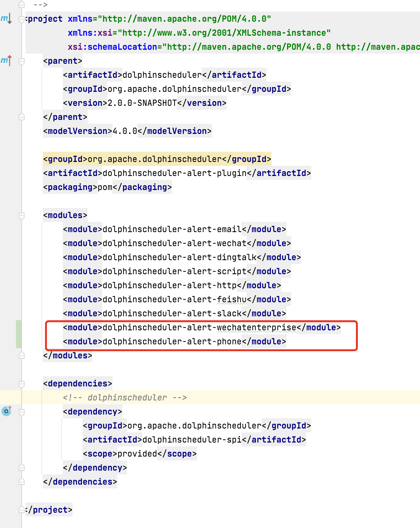
Task: Click the dolphinscheduler-alert-wechat module line
Action: (177, 243)
